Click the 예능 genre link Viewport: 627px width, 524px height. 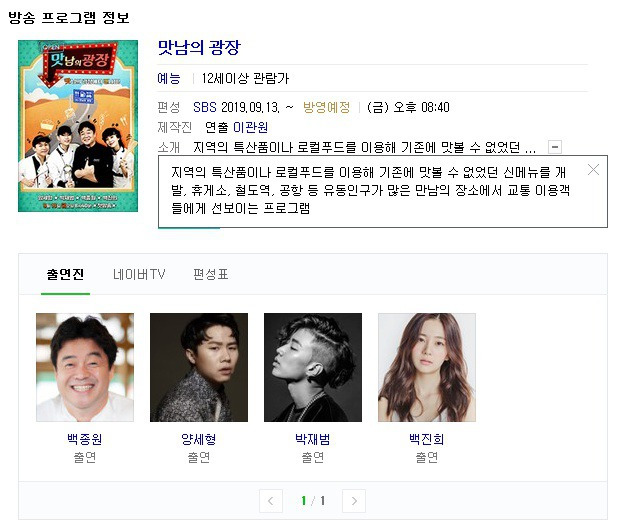click(x=169, y=78)
